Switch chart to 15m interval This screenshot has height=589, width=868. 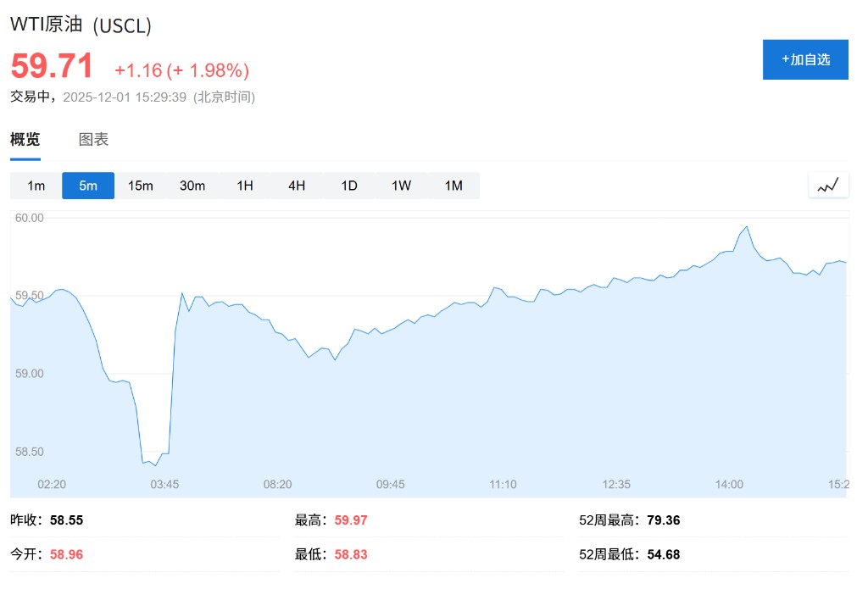(141, 186)
